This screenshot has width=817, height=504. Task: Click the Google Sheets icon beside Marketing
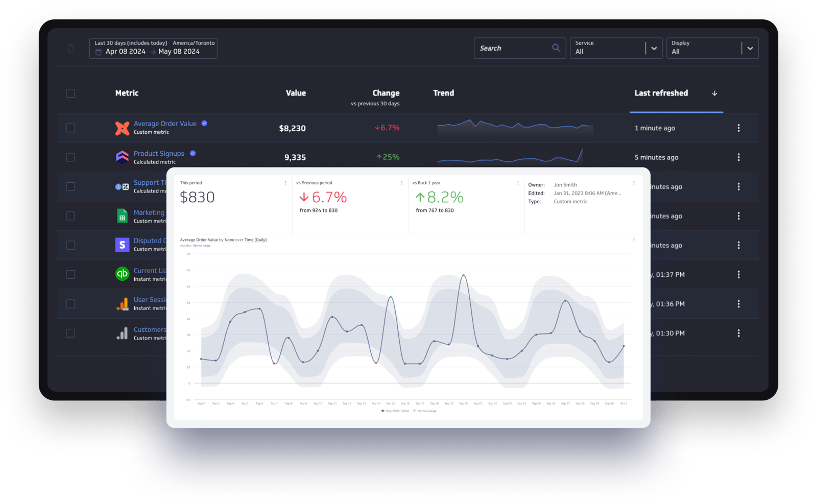[x=122, y=216]
